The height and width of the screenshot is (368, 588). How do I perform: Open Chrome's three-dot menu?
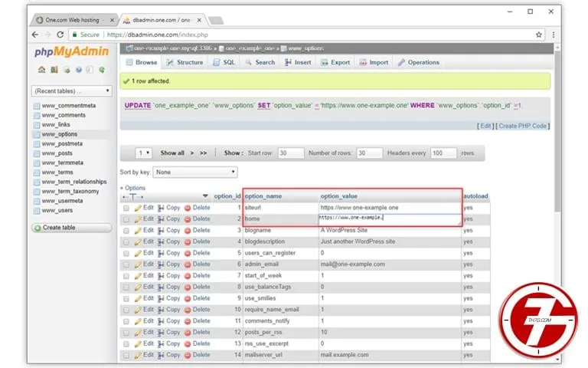pyautogui.click(x=554, y=34)
